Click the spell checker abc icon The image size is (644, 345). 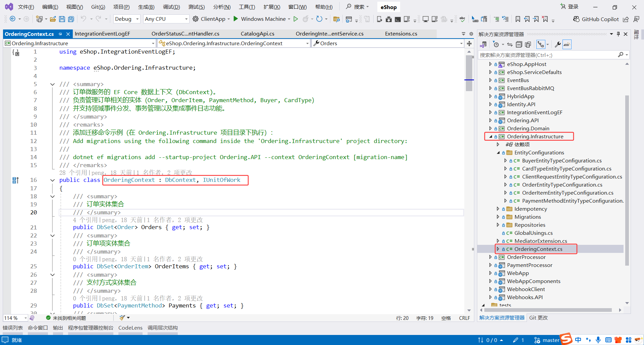(462, 19)
